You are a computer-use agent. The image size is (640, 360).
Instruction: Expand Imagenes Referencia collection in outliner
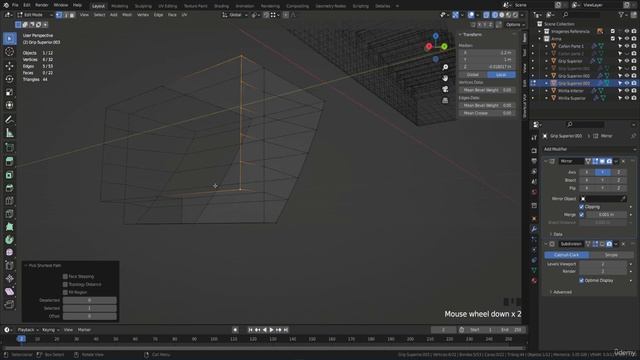point(540,31)
